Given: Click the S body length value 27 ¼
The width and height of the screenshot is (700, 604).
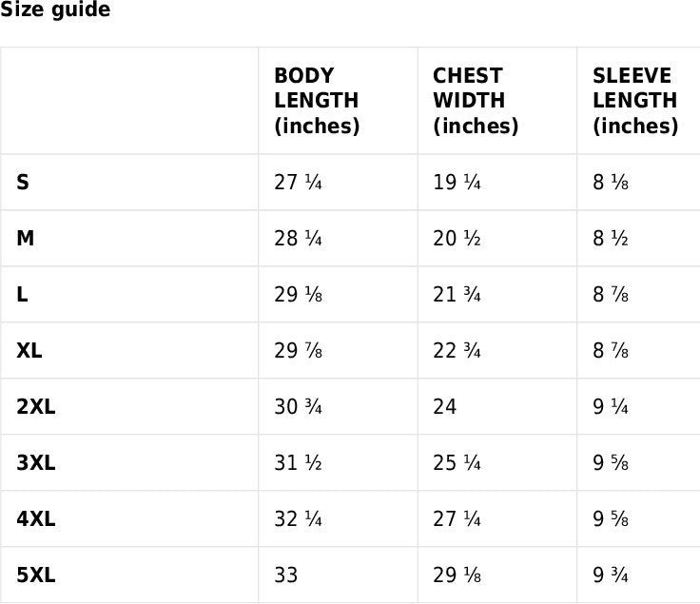Looking at the screenshot, I should [x=298, y=183].
